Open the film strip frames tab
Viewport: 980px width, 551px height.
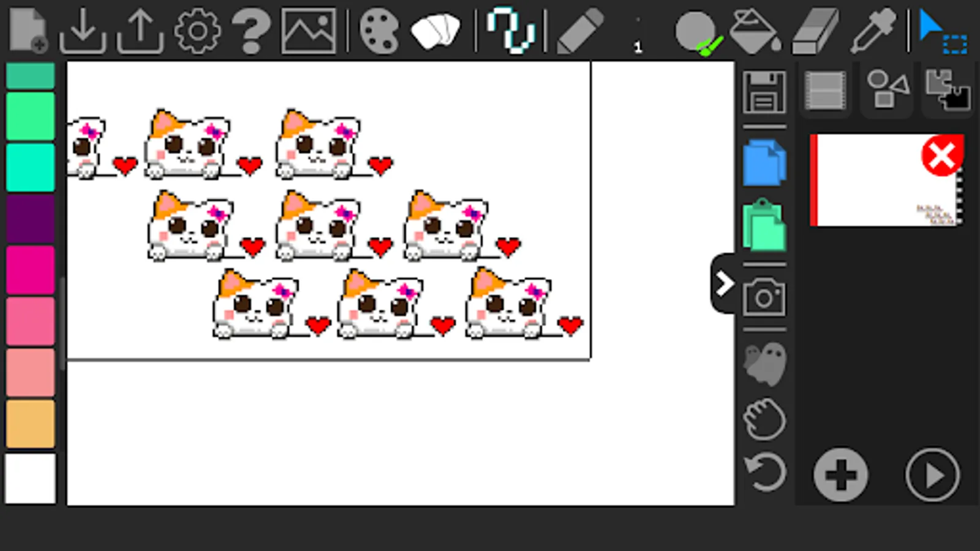coord(825,91)
